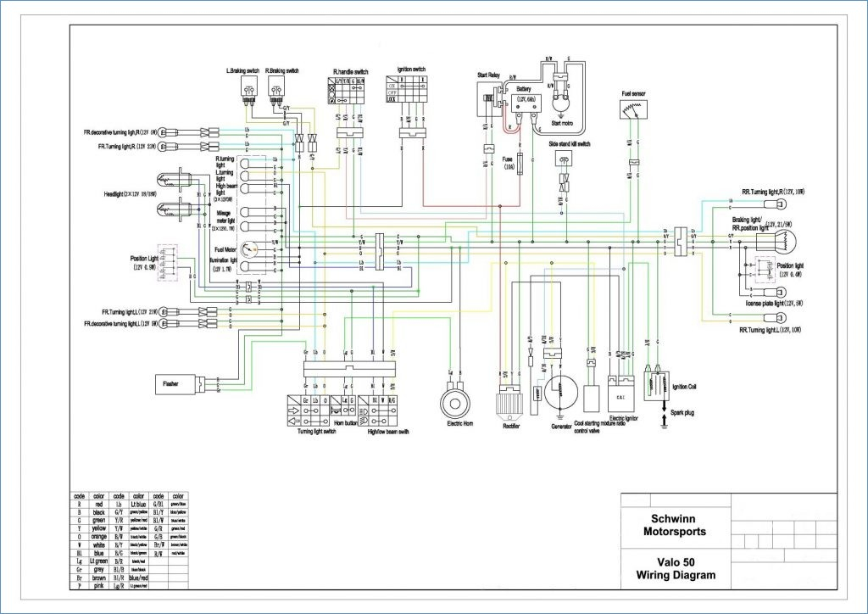Click the Generator circle symbol
The height and width of the screenshot is (614, 868).
(560, 391)
